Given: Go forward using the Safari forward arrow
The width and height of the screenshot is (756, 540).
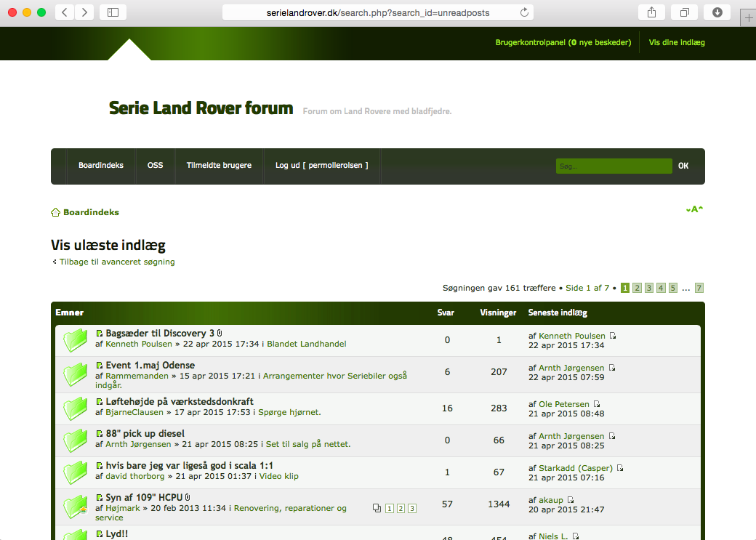Looking at the screenshot, I should [x=84, y=12].
